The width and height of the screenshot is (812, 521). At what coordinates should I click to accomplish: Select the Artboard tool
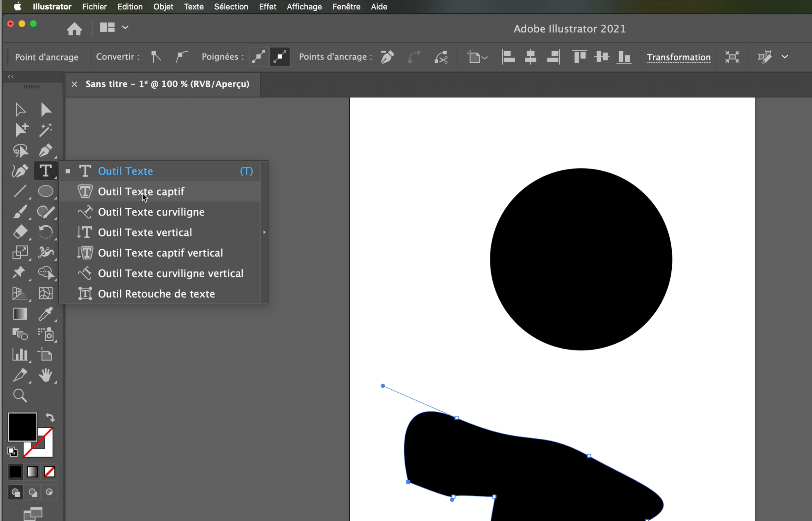[45, 355]
